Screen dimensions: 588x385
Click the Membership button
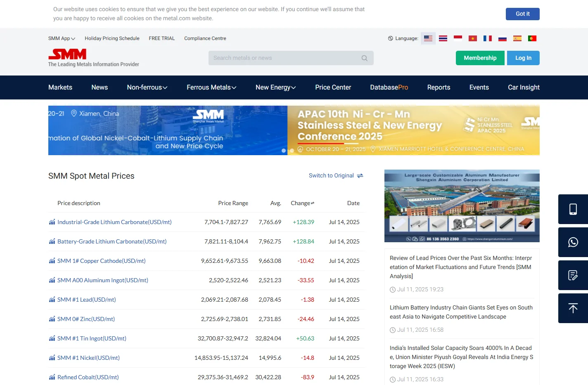point(480,58)
